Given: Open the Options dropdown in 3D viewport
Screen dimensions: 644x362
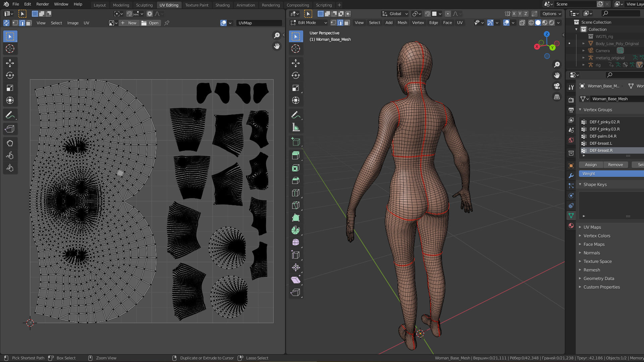Looking at the screenshot, I should [x=552, y=14].
